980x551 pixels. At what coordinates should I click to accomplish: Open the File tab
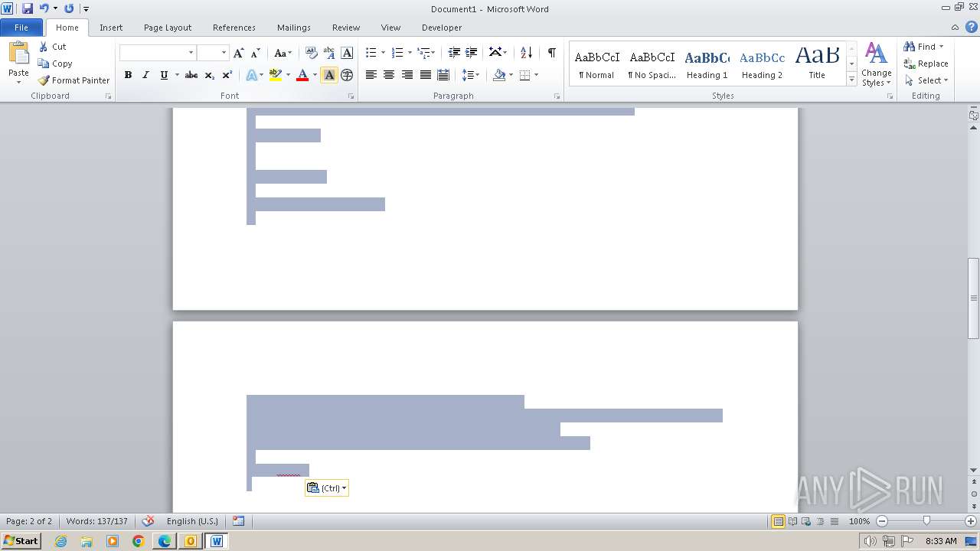coord(21,28)
